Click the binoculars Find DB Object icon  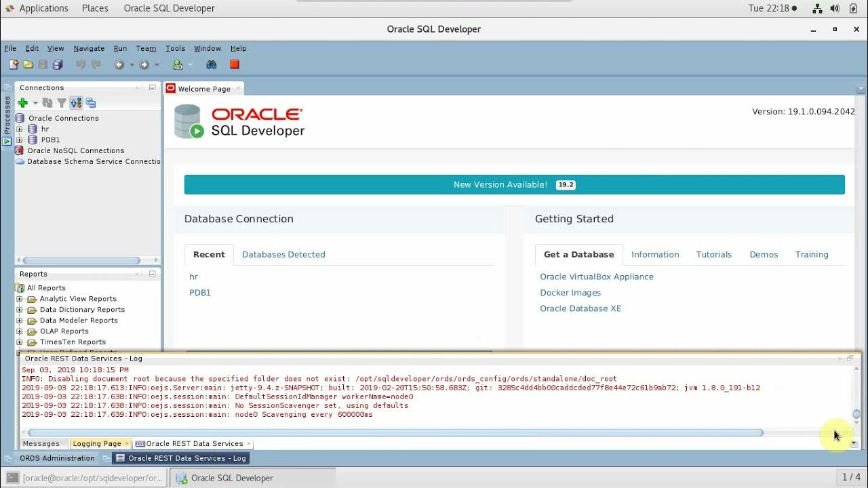pos(212,64)
